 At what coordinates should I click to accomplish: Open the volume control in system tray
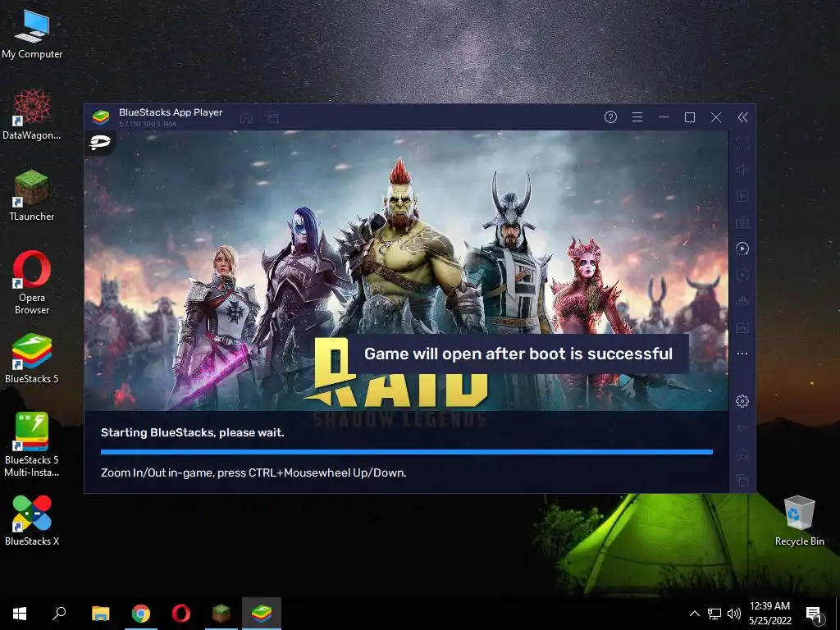pos(734,614)
